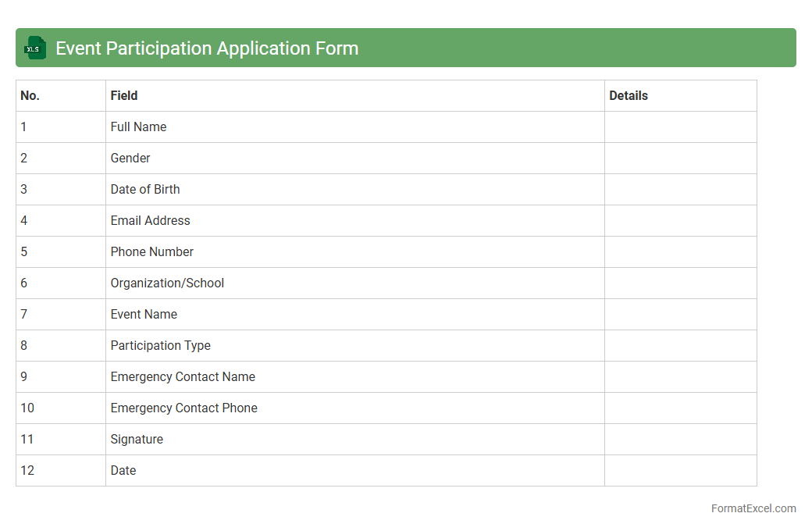Click the XLS file icon in header

(35, 48)
